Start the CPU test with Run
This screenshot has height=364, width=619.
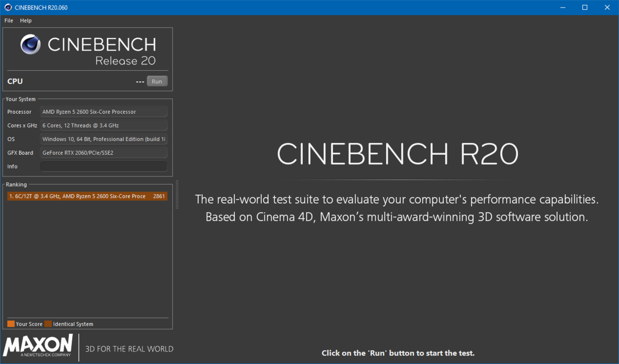pyautogui.click(x=157, y=81)
